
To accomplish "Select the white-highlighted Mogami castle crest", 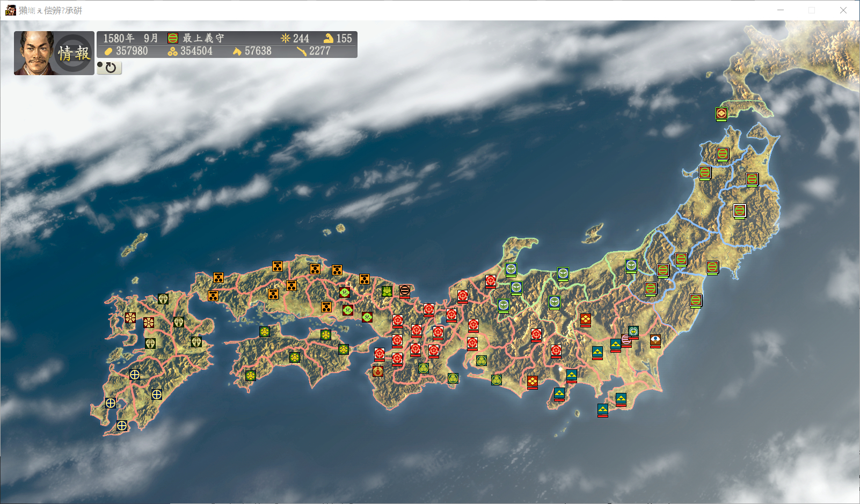I will pyautogui.click(x=740, y=211).
